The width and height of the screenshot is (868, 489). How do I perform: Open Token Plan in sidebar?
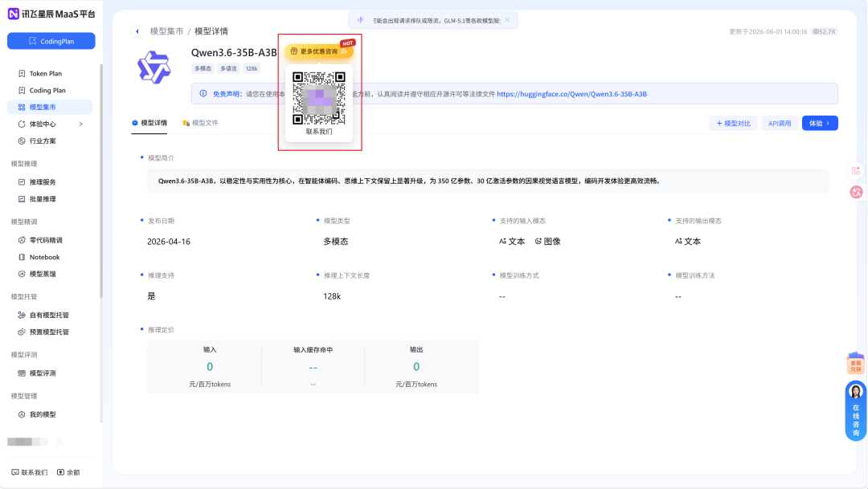tap(45, 73)
